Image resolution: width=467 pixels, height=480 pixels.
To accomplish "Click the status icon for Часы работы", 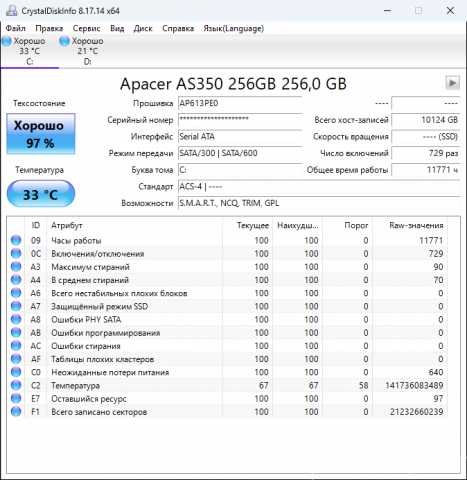I will (x=16, y=240).
